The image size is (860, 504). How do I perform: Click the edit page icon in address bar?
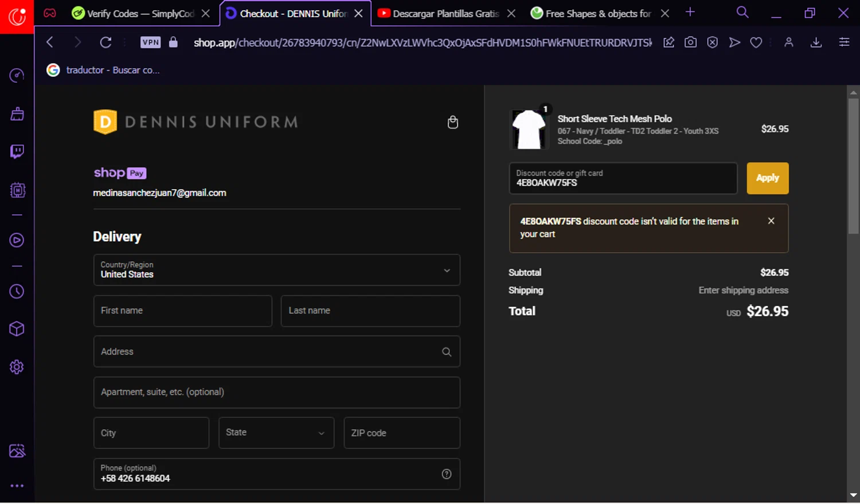[669, 42]
